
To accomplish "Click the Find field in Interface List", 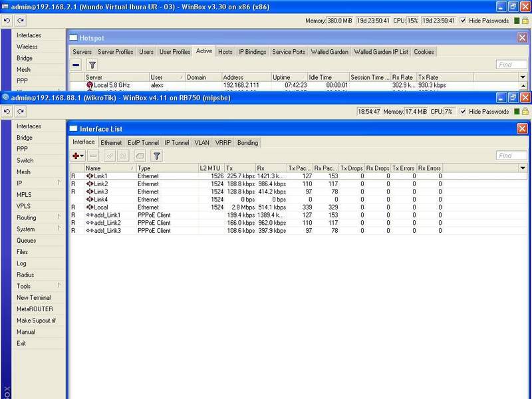I will (x=511, y=156).
